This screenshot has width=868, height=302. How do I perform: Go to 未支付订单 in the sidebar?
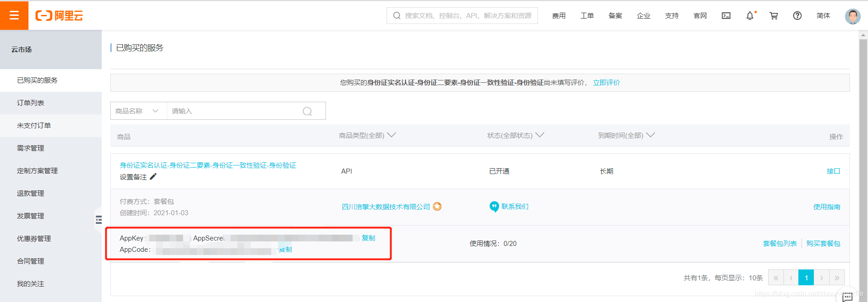click(x=51, y=126)
